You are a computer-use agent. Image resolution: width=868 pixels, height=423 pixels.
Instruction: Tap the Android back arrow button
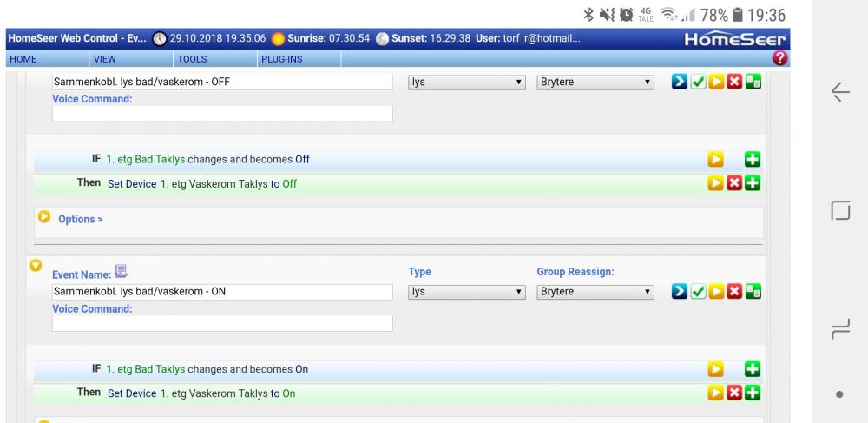tap(840, 92)
